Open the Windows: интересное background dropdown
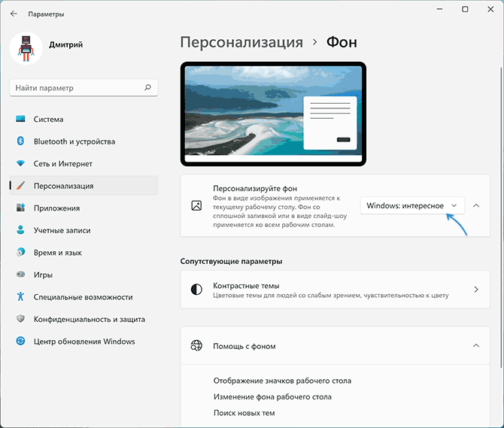The image size is (504, 428). click(x=412, y=205)
